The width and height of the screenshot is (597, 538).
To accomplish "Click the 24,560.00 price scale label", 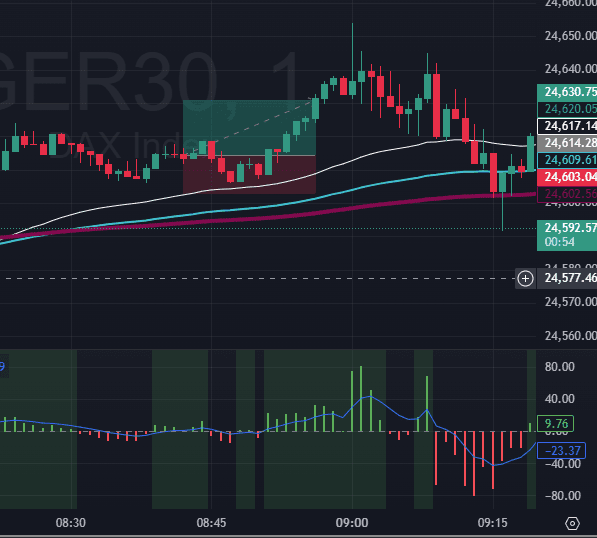I will click(570, 336).
